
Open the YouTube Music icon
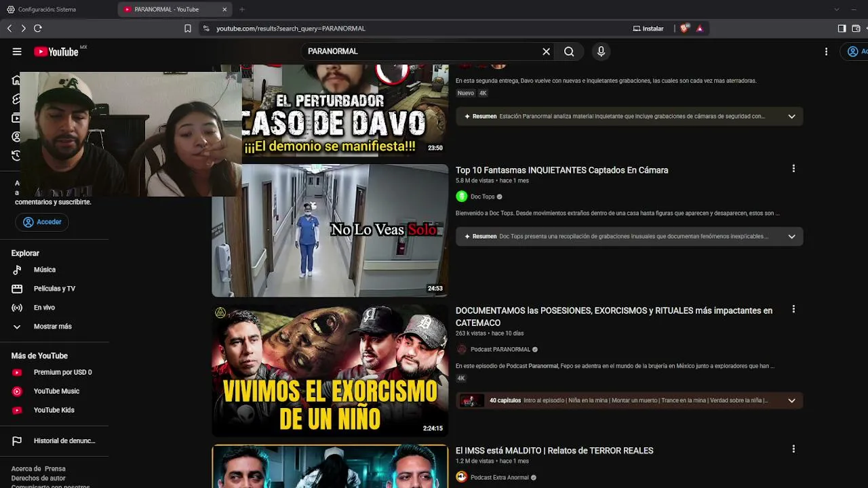[x=17, y=391]
